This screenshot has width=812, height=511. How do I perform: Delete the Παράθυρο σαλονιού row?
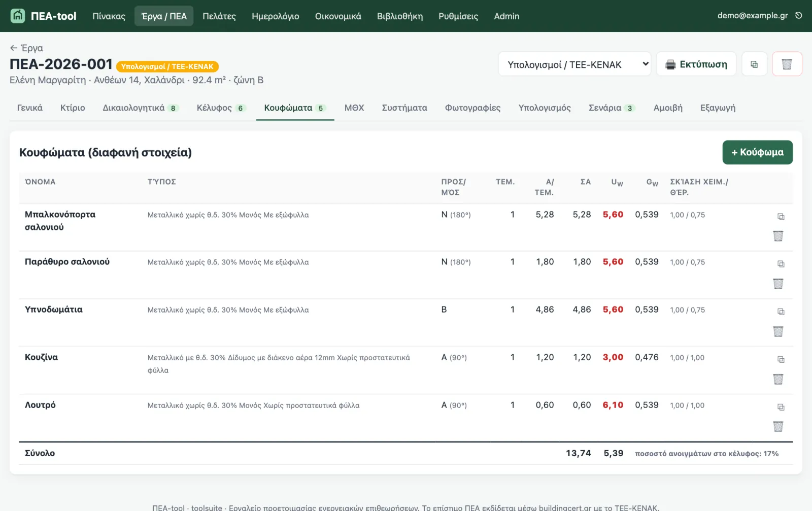[778, 284]
